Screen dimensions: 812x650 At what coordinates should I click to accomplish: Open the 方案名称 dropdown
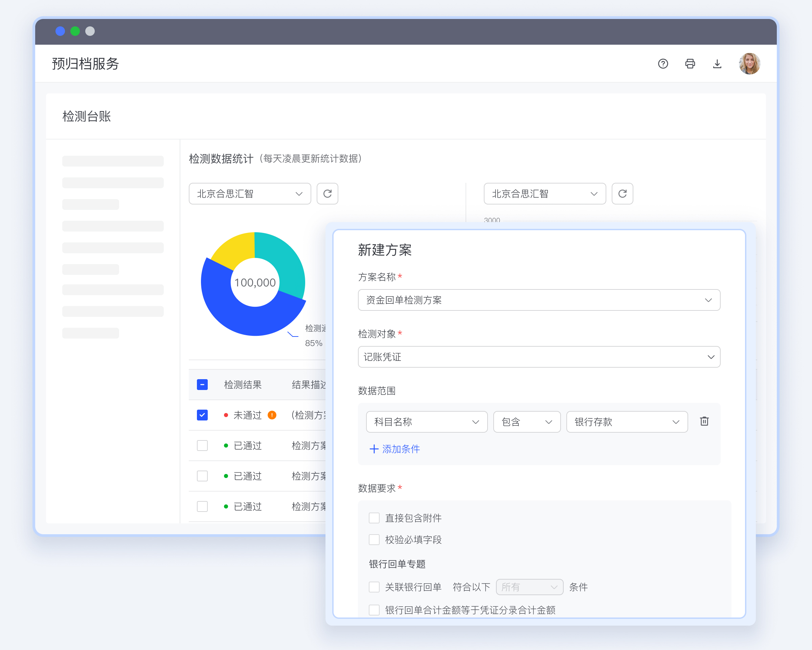539,300
